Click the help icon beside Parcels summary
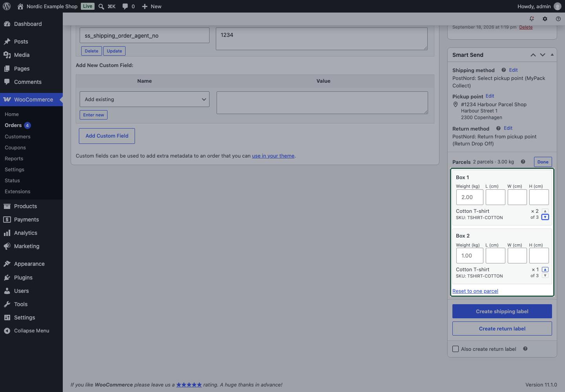 tap(523, 162)
